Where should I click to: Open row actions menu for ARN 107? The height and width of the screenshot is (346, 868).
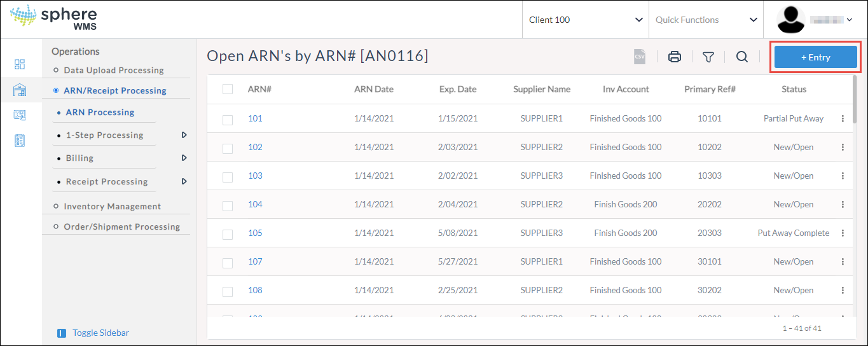point(843,261)
